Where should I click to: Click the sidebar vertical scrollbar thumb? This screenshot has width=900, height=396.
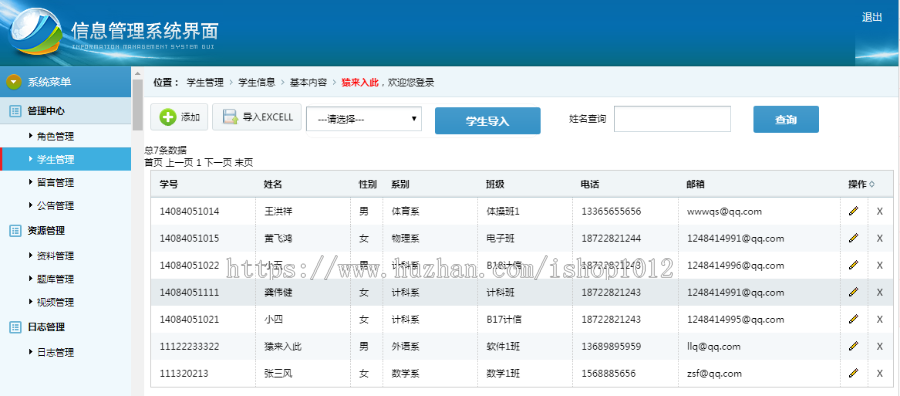(137, 105)
